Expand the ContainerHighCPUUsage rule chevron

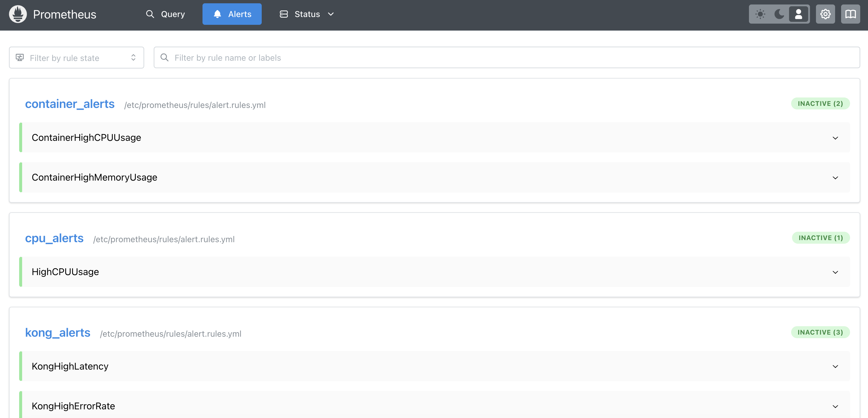(x=835, y=138)
